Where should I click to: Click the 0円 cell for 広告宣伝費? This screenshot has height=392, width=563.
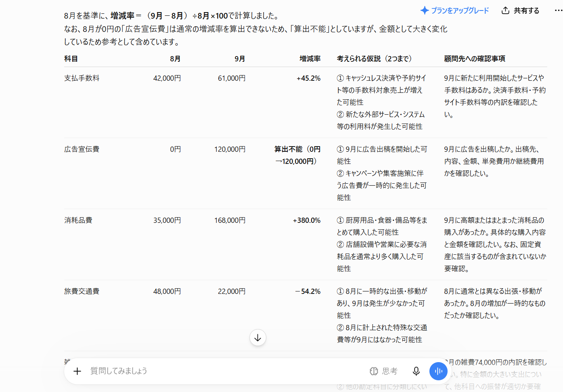176,149
